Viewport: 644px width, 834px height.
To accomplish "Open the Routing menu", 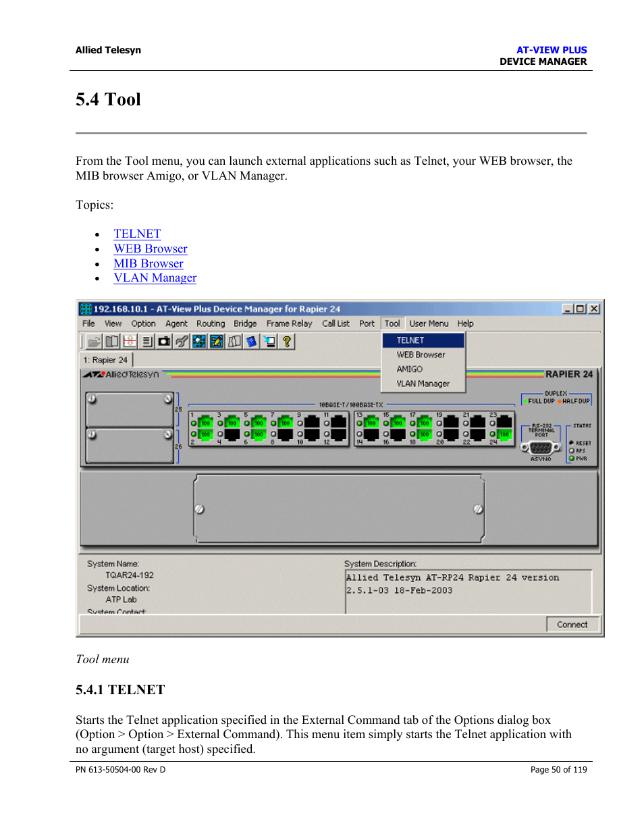I will (211, 323).
